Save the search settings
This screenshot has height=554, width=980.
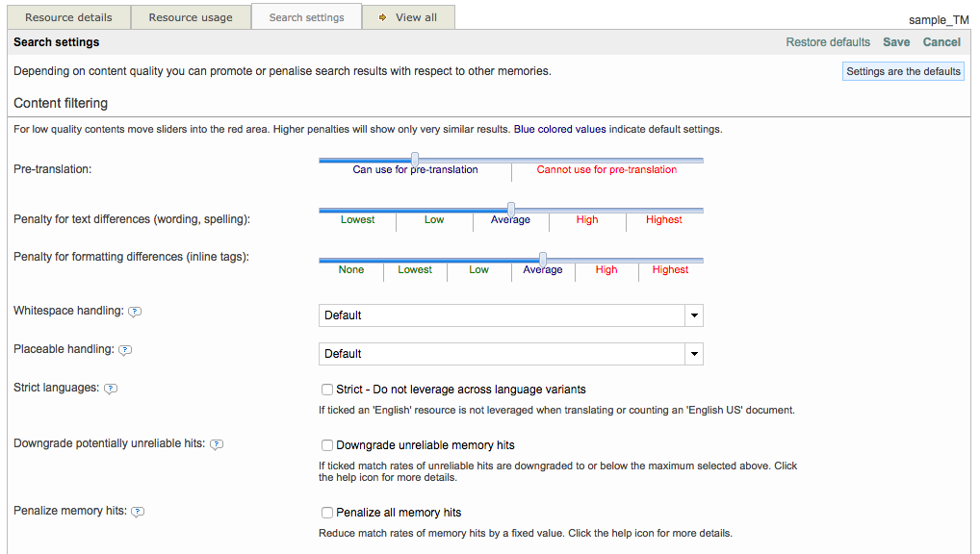coord(896,42)
